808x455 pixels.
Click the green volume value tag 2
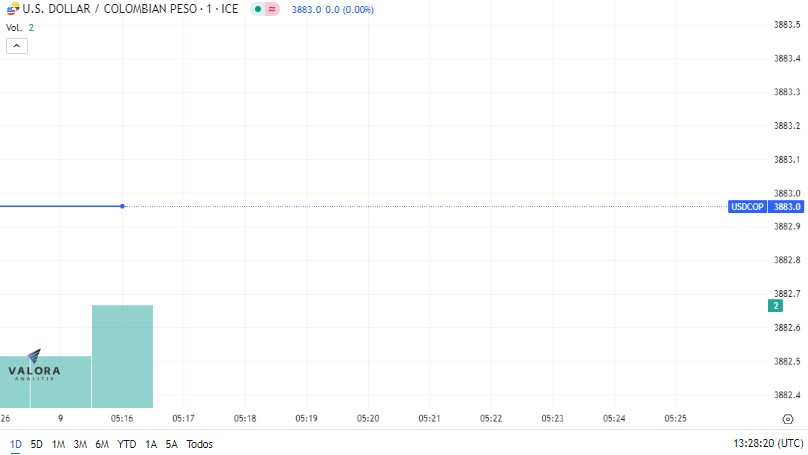pos(775,305)
